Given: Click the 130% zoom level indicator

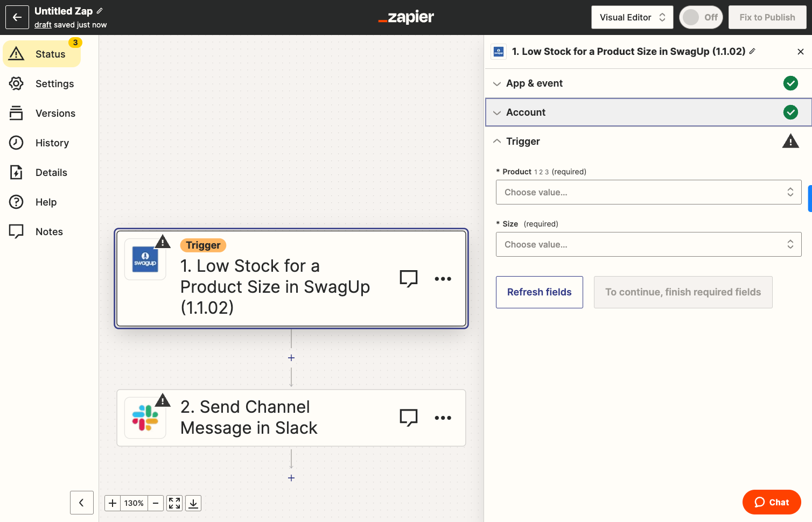Looking at the screenshot, I should click(134, 503).
